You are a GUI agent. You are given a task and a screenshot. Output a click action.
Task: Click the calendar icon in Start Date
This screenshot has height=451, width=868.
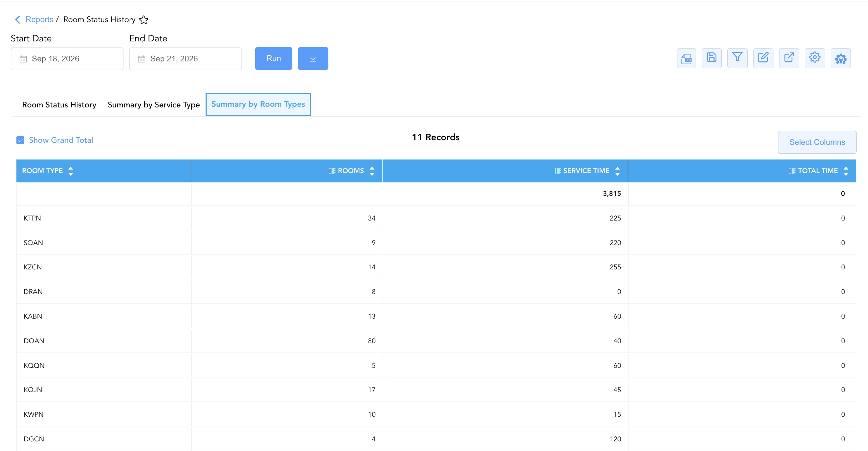click(x=23, y=59)
